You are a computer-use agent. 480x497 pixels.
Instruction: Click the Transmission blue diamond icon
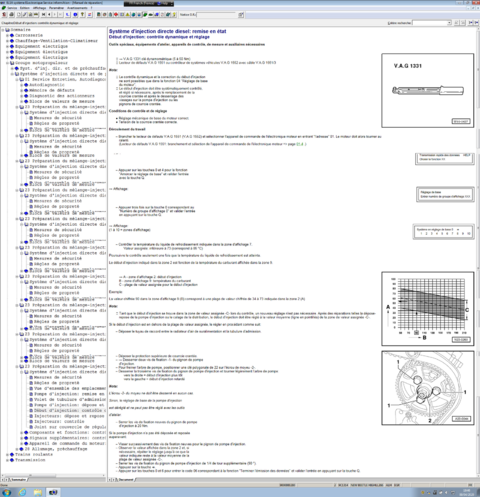pos(12,460)
